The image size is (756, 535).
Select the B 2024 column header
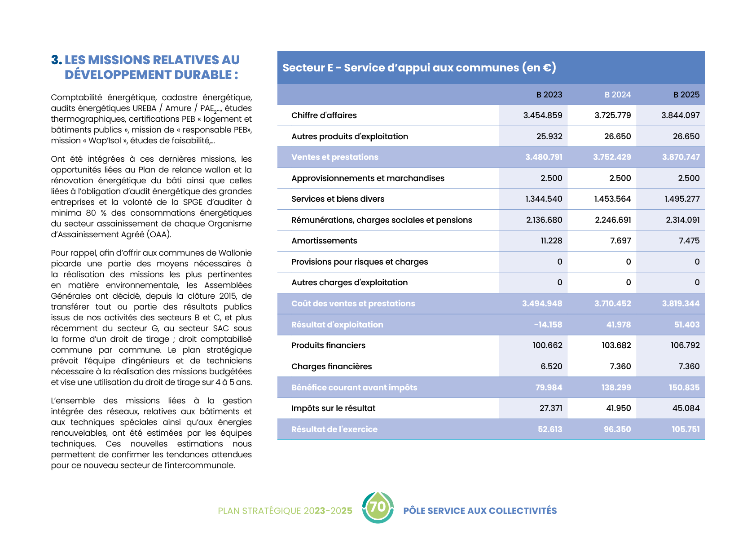click(617, 95)
